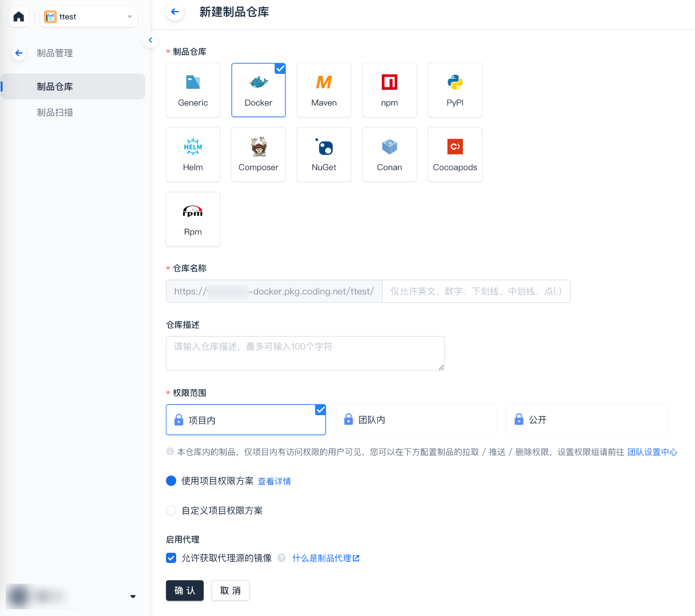
Task: Open the 团队设置中心 link
Action: tap(653, 452)
